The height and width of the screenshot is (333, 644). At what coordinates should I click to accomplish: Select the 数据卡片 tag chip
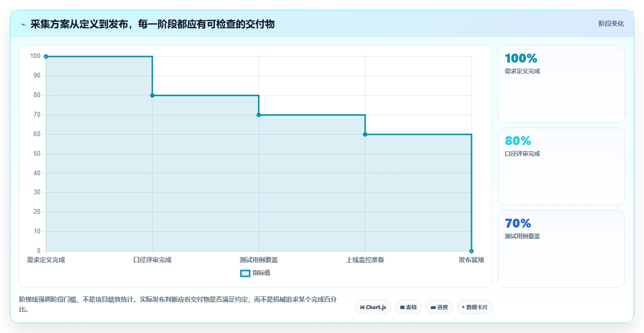coord(474,307)
